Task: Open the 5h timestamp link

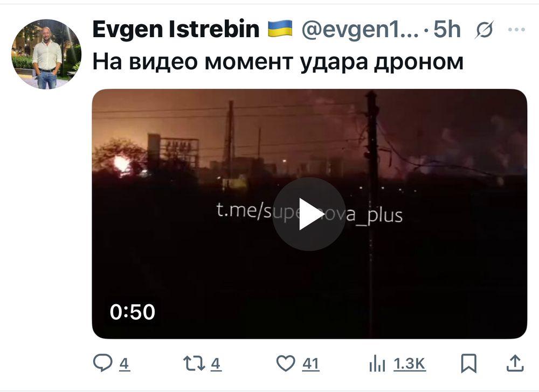Action: (447, 29)
